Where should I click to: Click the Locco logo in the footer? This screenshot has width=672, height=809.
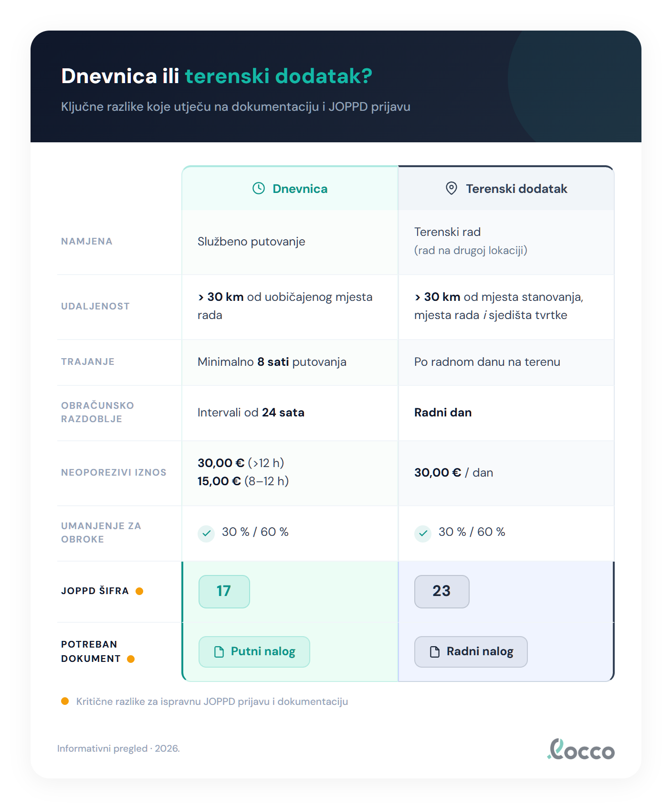[581, 750]
